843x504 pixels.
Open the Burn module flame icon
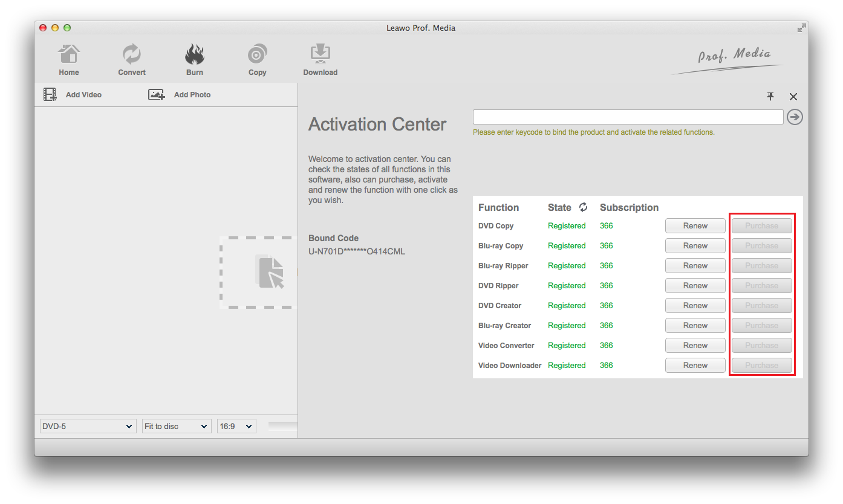[194, 54]
